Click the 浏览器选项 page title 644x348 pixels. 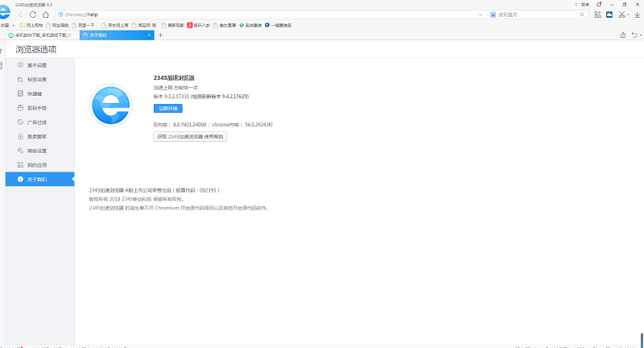pyautogui.click(x=36, y=49)
